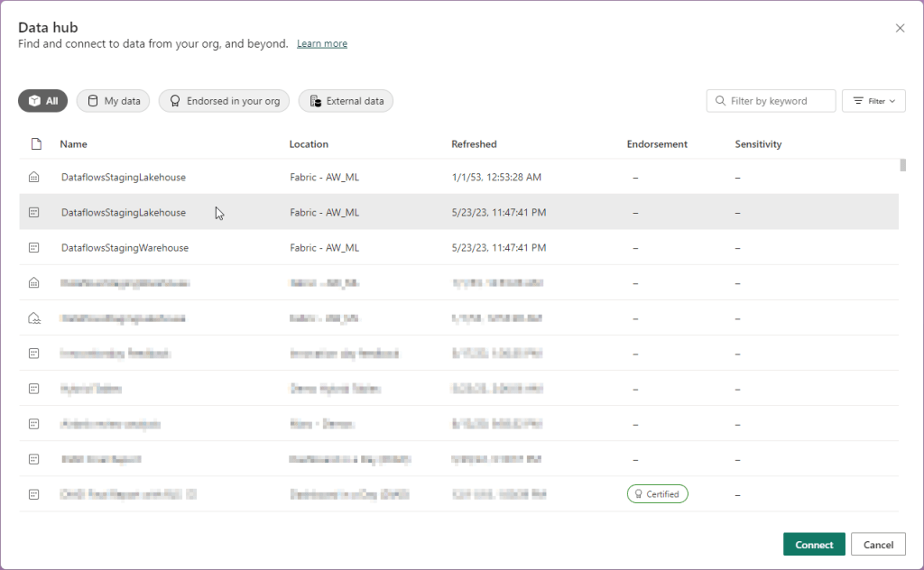
Task: Open the Filter dropdown
Action: [873, 101]
